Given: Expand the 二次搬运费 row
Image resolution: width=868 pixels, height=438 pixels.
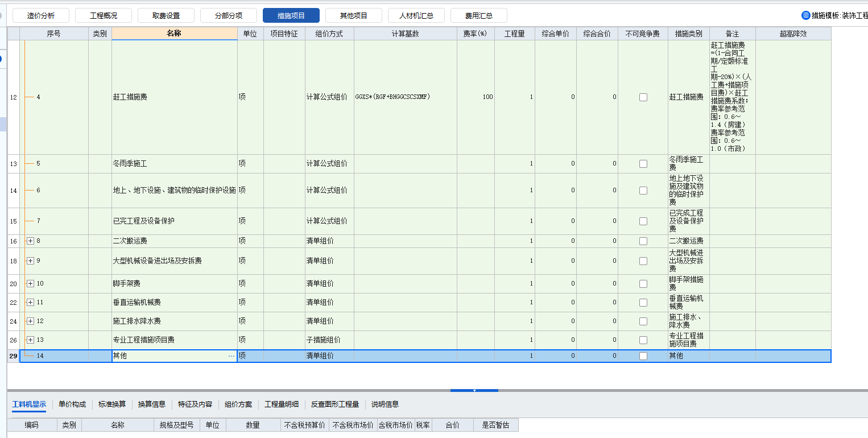Looking at the screenshot, I should (x=30, y=241).
